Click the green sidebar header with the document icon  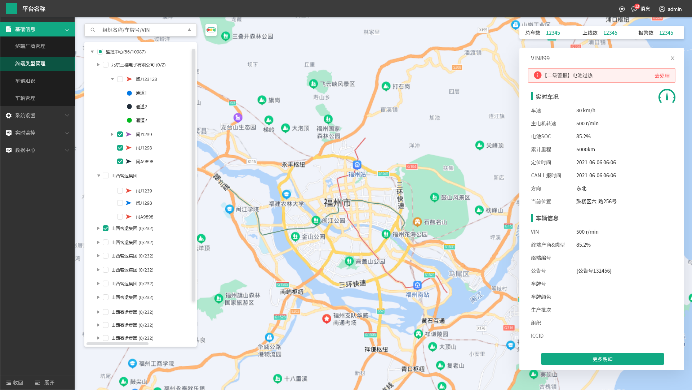click(38, 30)
